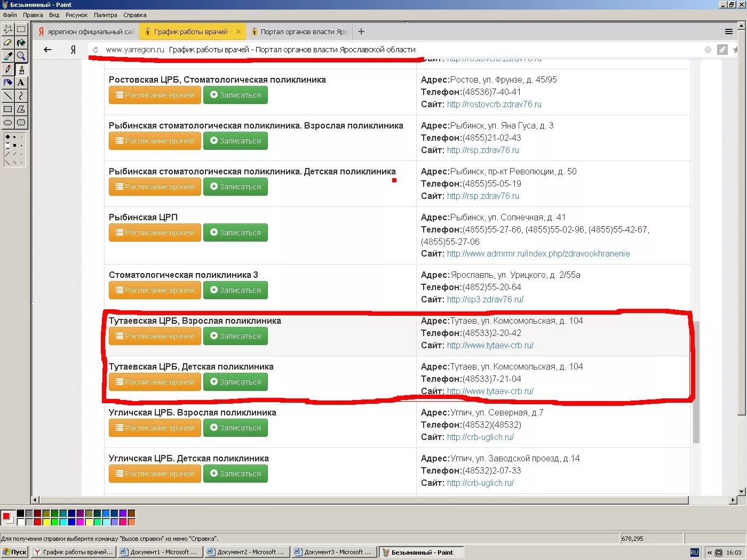Click the foreground/background color indicator box
747x560 pixels.
click(8, 517)
